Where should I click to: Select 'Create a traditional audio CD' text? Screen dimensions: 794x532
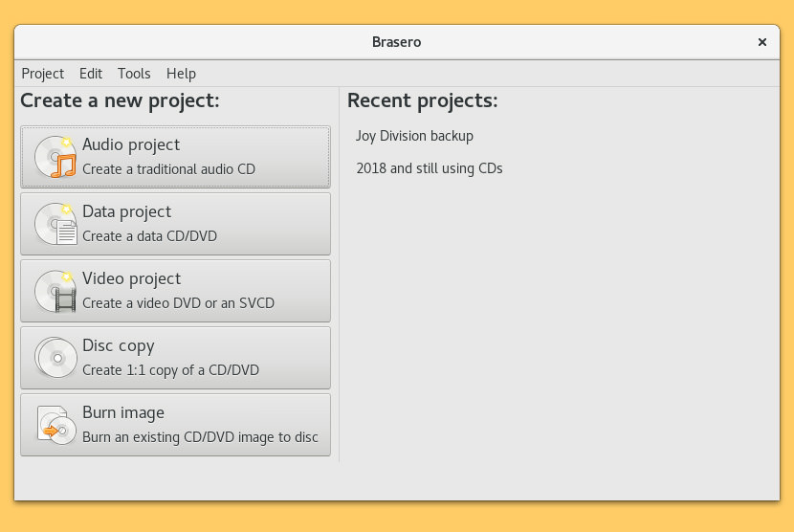(168, 169)
